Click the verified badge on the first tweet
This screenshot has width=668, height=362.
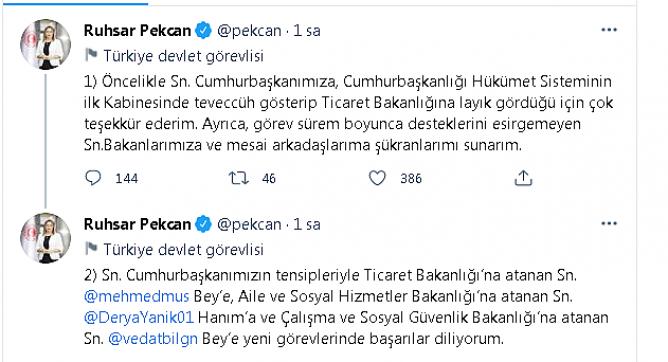pos(204,31)
